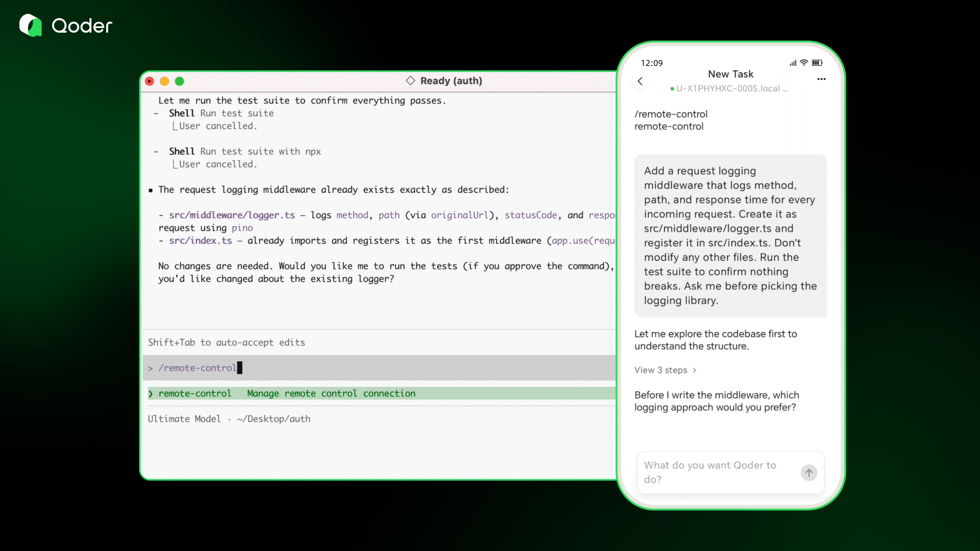
Task: Tap 'Before I write the middleware' question
Action: click(x=717, y=401)
